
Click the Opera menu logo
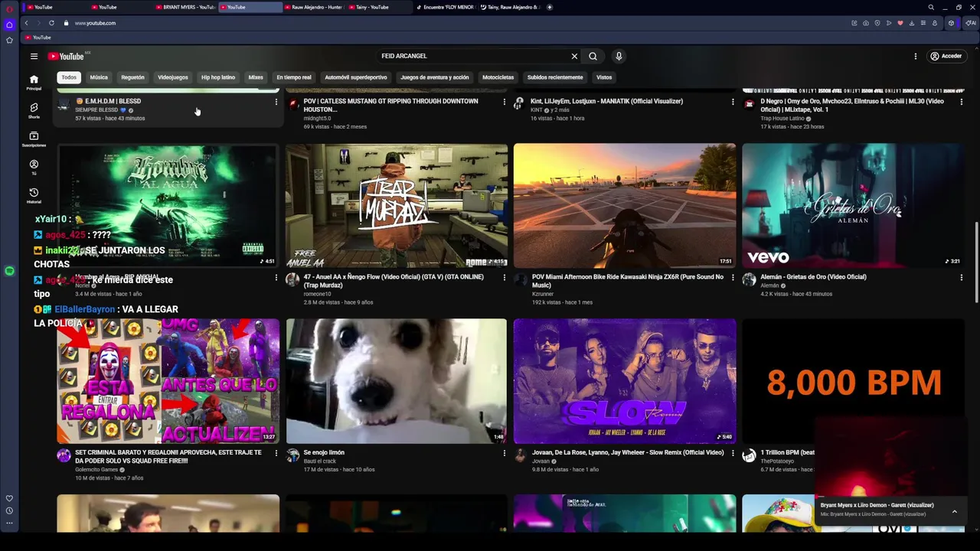pyautogui.click(x=9, y=8)
